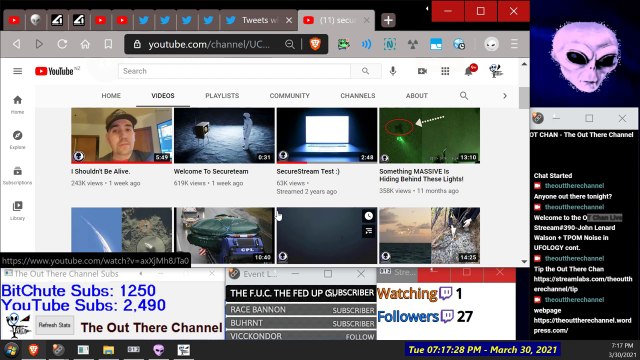Go to Home in YouTube sidebar

17,104
